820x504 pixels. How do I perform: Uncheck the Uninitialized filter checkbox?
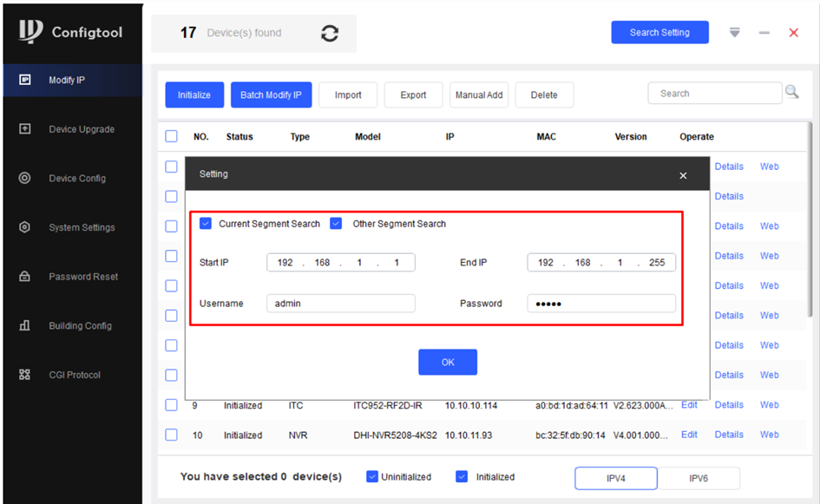372,476
